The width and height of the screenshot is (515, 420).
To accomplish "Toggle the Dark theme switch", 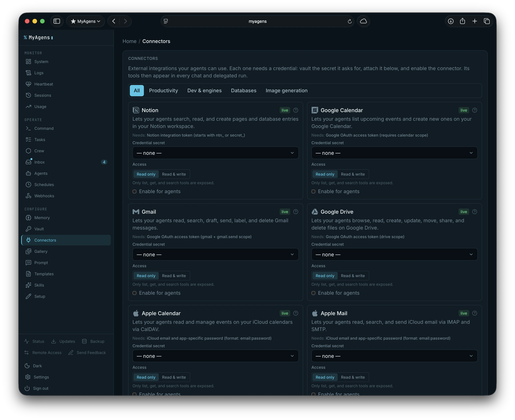I will pos(33,366).
